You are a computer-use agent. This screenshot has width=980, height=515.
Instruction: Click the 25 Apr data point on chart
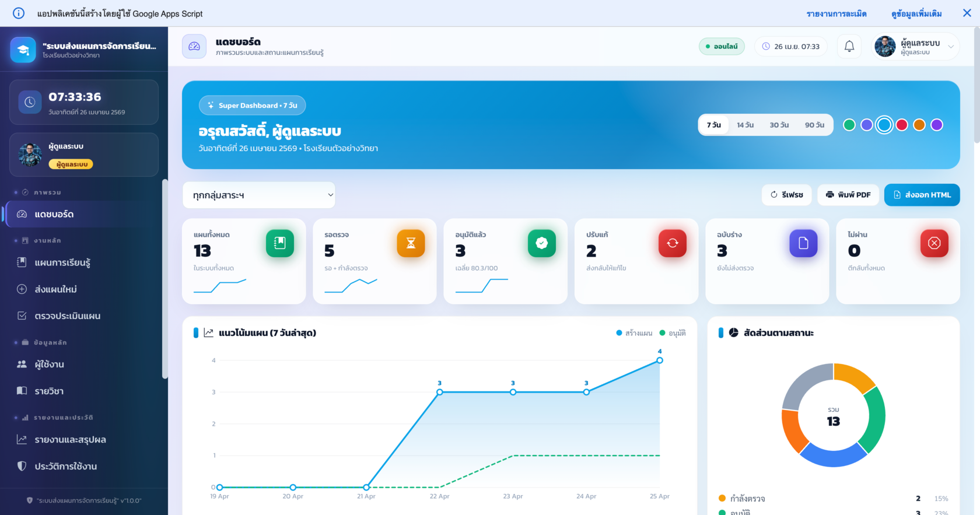[x=660, y=360]
